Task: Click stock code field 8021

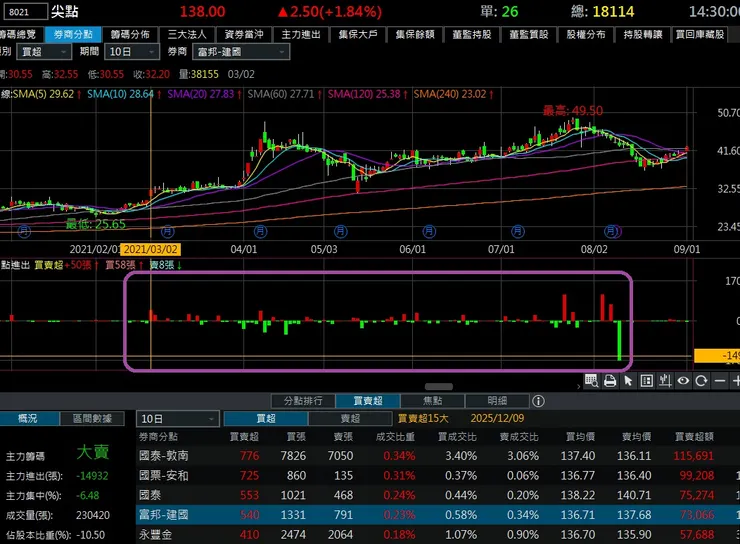Action: [25, 12]
